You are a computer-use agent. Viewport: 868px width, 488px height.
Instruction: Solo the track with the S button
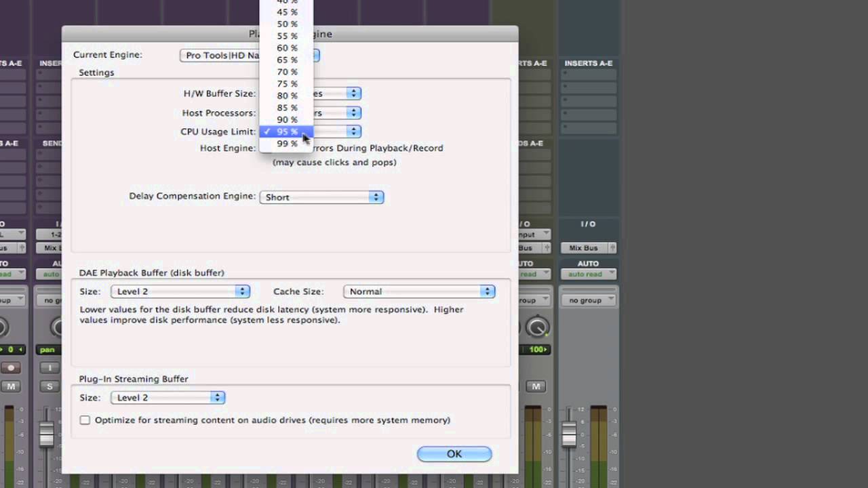point(50,386)
